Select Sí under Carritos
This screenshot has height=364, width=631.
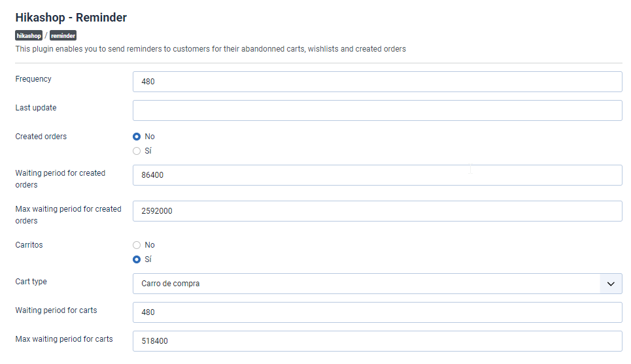[137, 259]
